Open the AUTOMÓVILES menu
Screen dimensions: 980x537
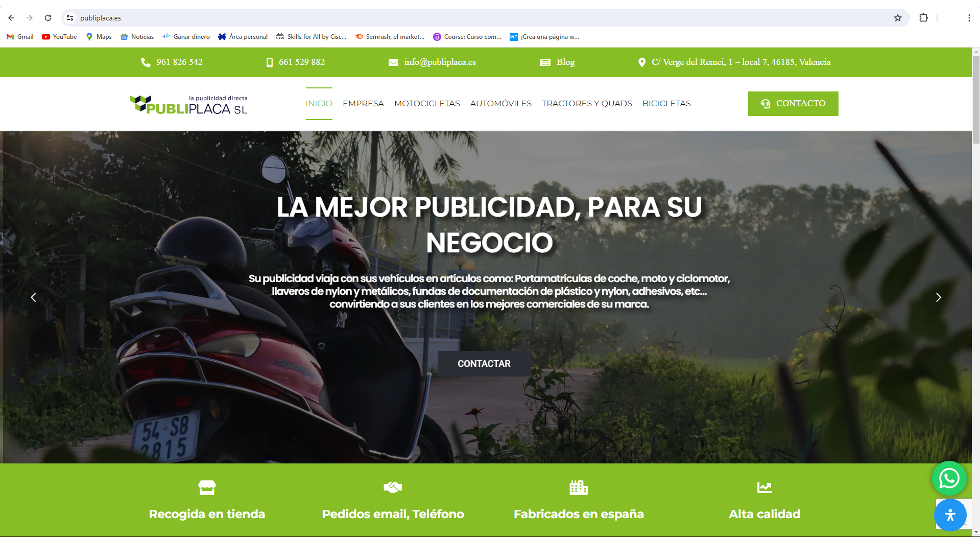(x=500, y=103)
